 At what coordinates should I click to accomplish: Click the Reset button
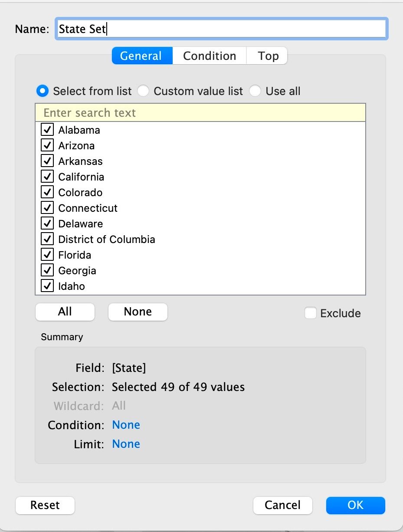45,505
